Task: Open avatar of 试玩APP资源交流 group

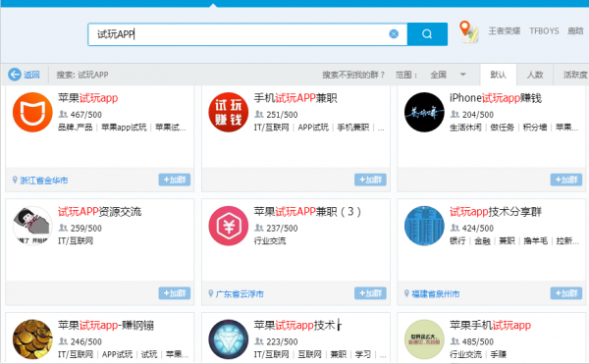Action: [32, 226]
